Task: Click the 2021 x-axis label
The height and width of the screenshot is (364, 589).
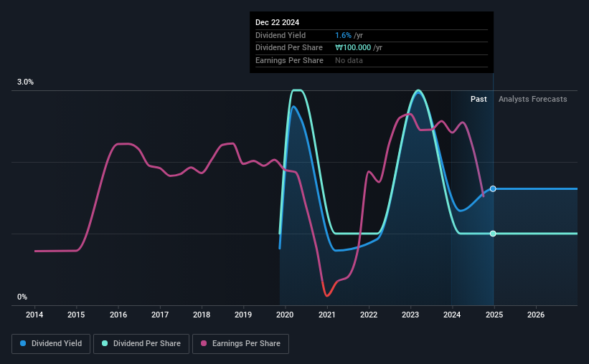Action: (x=327, y=315)
